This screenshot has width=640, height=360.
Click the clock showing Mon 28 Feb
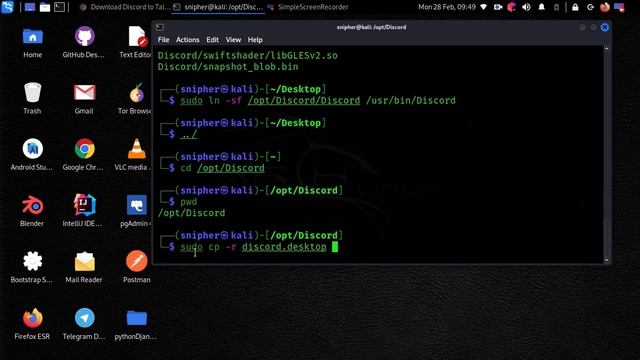[x=447, y=7]
